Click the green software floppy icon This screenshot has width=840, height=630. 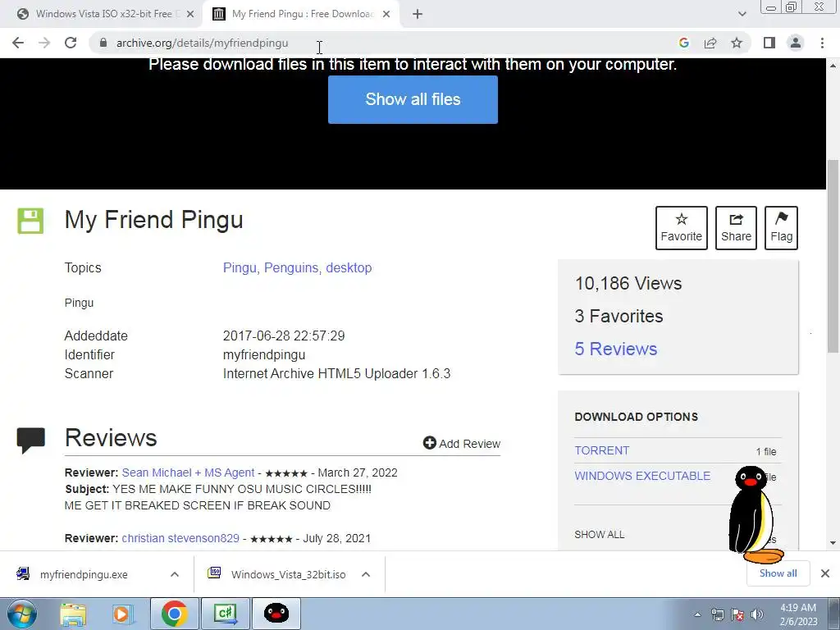click(30, 221)
